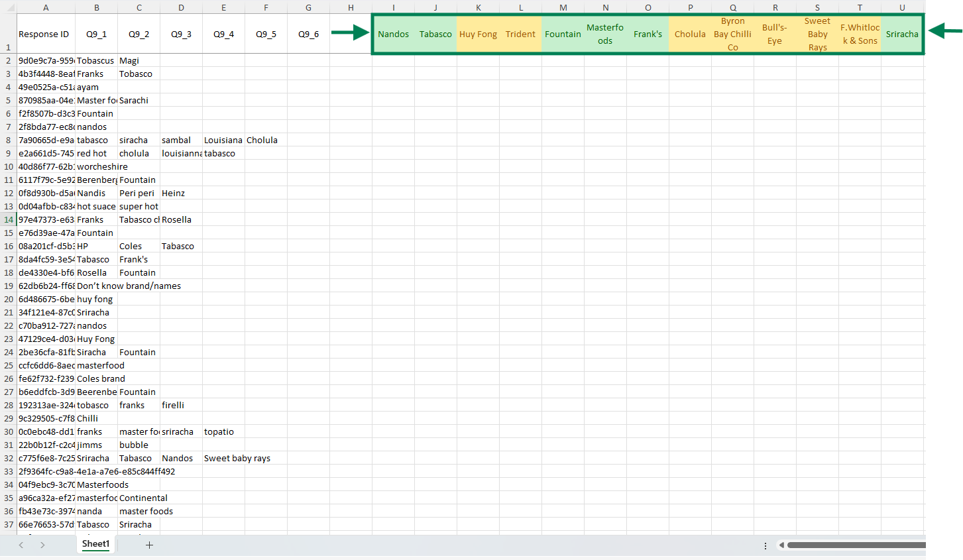Screen dimensions: 963x560
Task: Select cell containing sambal
Action: point(181,140)
